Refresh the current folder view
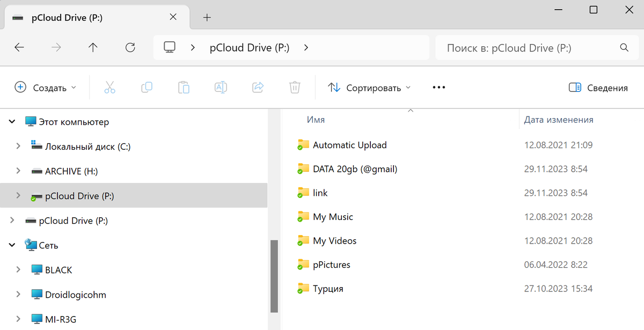 click(130, 47)
